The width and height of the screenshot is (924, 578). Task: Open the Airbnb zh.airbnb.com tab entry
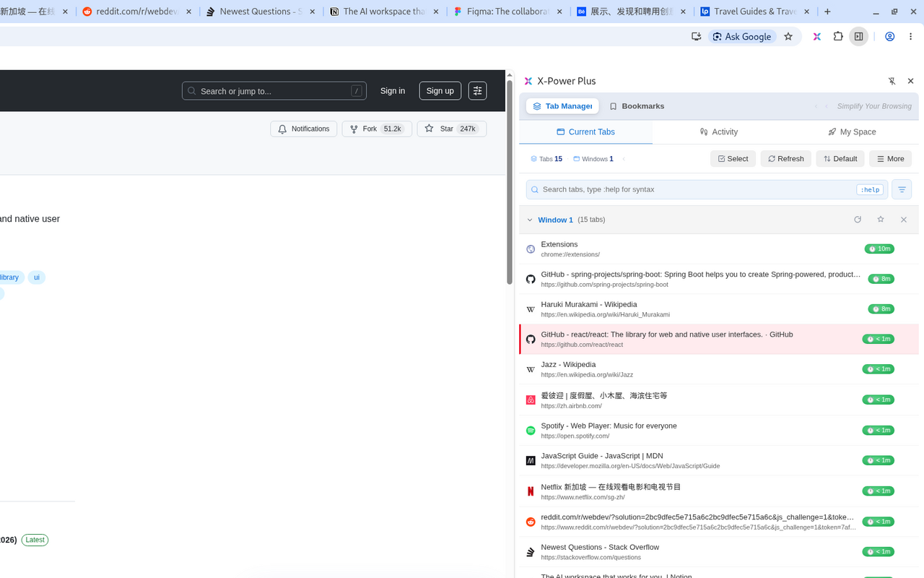pyautogui.click(x=718, y=400)
